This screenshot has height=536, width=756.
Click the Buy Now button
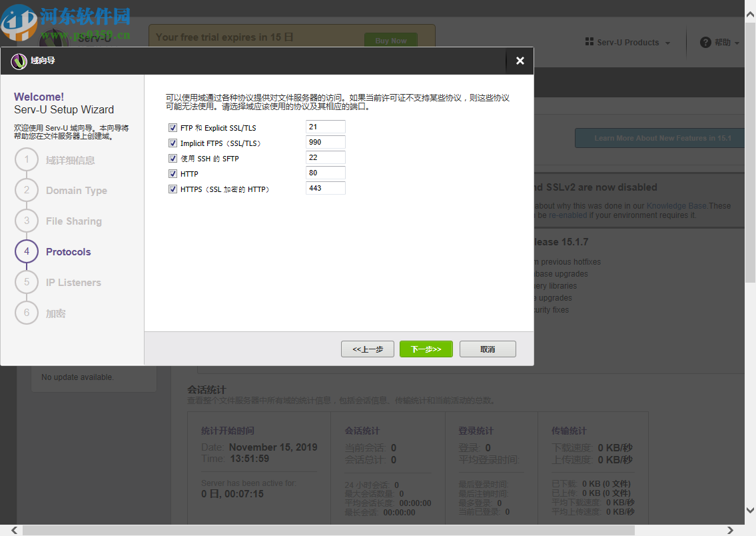(391, 41)
